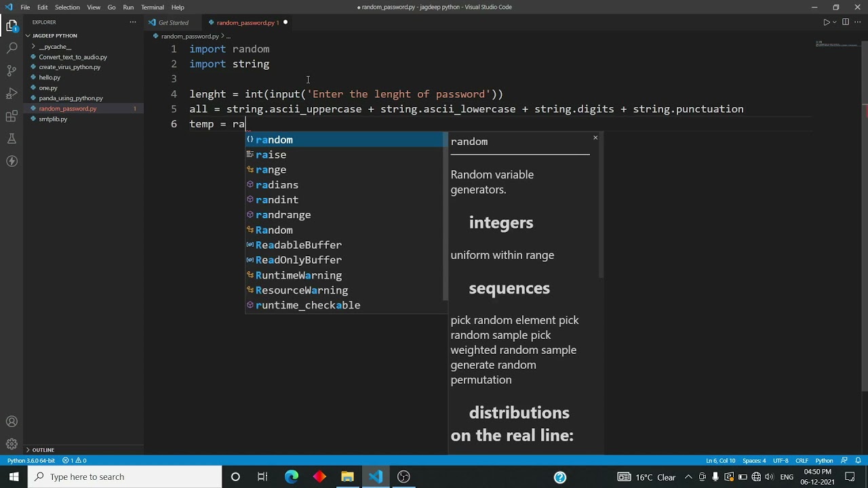
Task: Click the suggestion list scrollbar
Action: point(446,217)
